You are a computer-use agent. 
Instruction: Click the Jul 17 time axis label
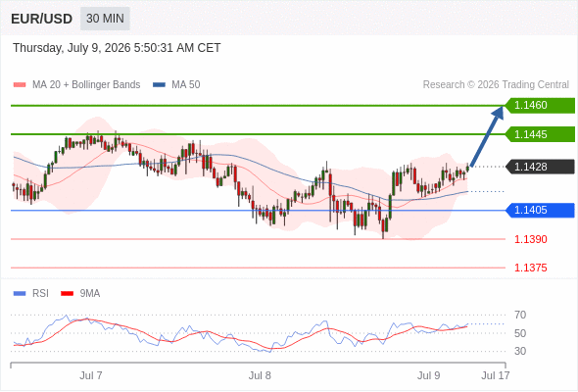(496, 375)
